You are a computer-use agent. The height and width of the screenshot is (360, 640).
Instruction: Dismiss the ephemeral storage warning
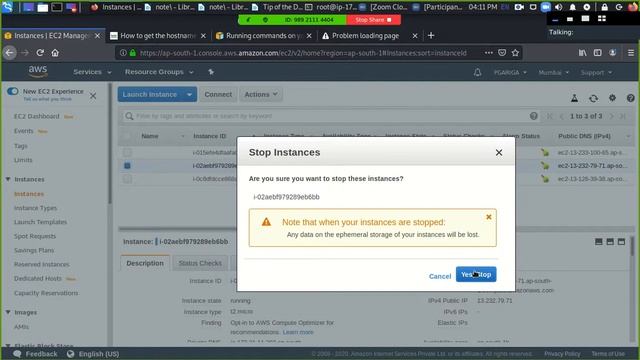tap(489, 217)
